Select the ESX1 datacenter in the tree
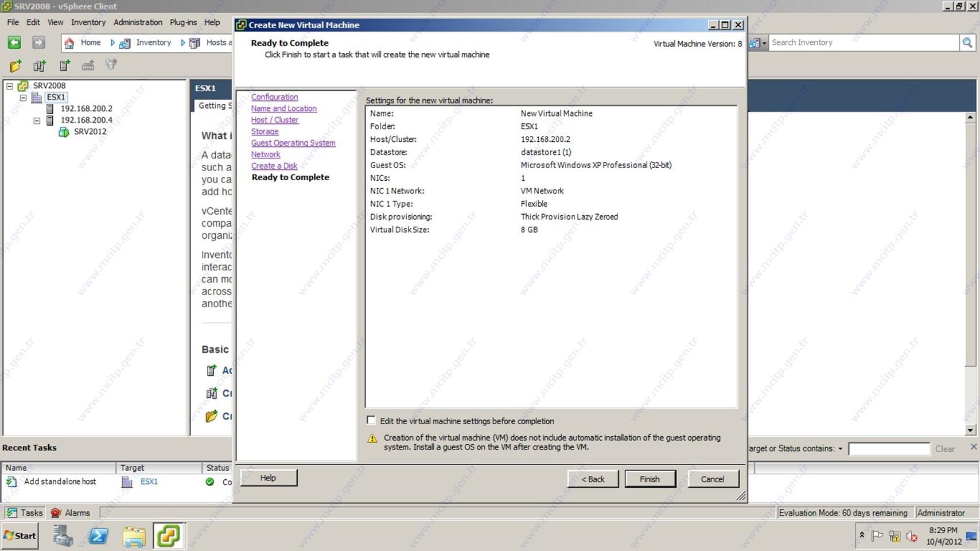Image resolution: width=980 pixels, height=551 pixels. tap(56, 97)
